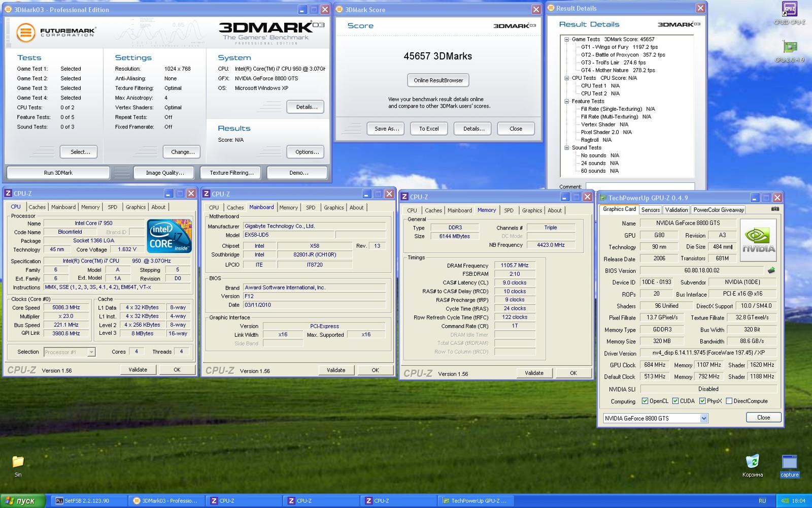Toggle the OpenCL checkbox in GPU-Z

645,401
